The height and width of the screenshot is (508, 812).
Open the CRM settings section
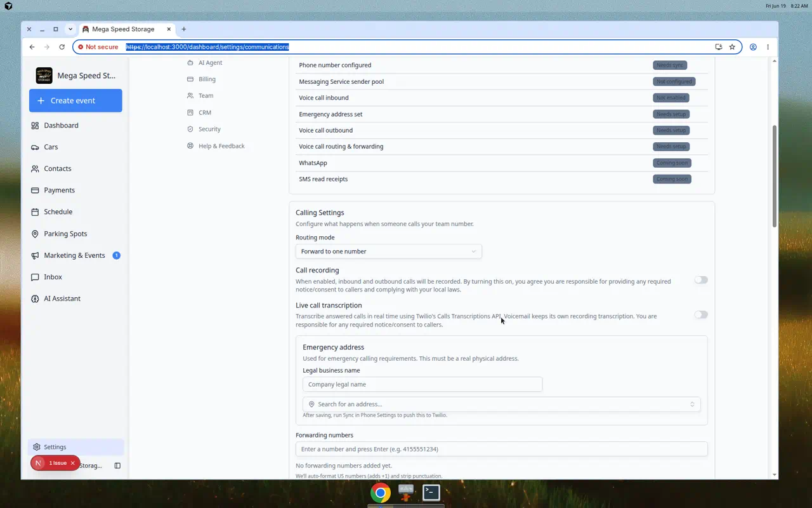[x=205, y=112]
